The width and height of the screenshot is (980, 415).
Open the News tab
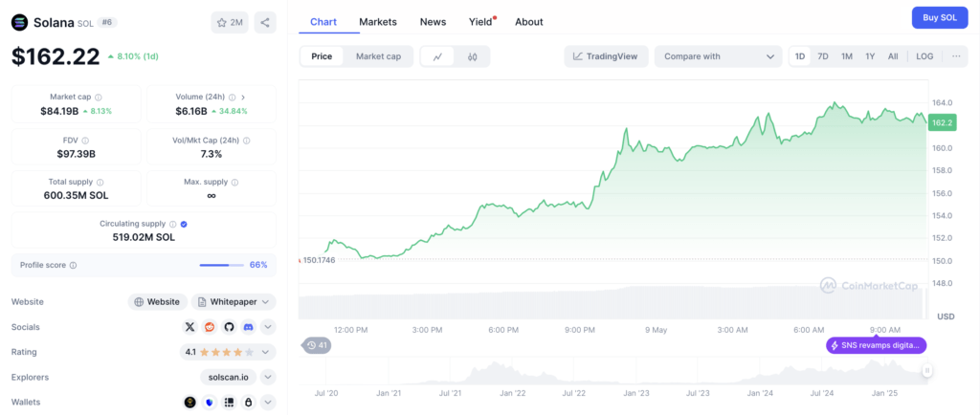click(434, 22)
